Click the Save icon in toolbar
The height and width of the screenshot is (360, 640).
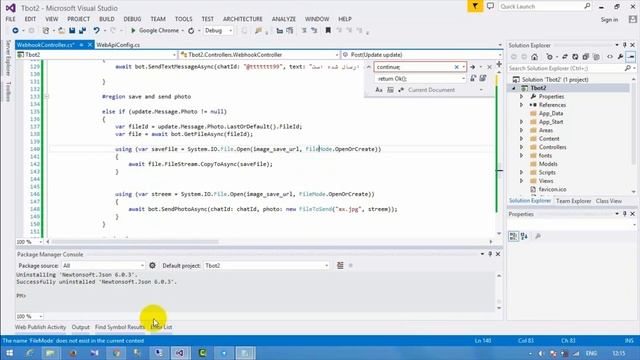click(x=72, y=31)
